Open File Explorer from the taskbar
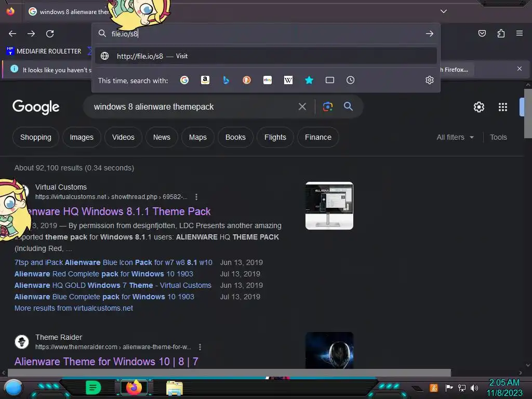Image resolution: width=532 pixels, height=399 pixels. [175, 388]
